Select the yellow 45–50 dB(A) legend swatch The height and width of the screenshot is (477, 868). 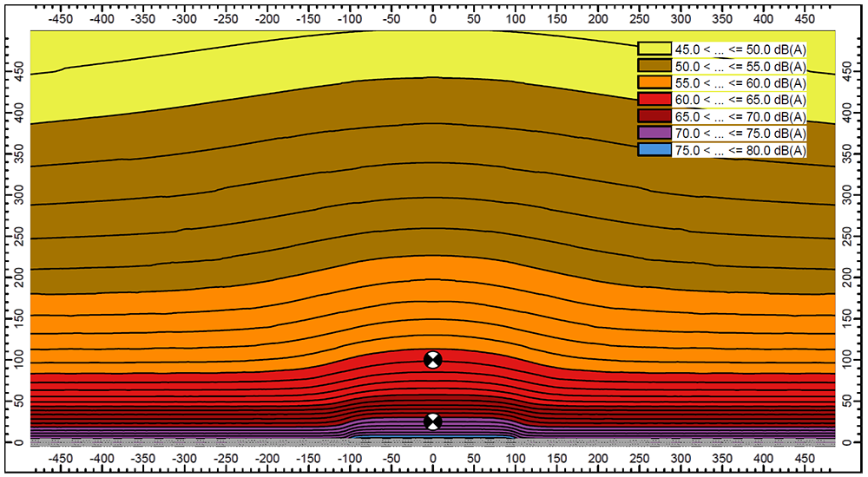tap(654, 50)
